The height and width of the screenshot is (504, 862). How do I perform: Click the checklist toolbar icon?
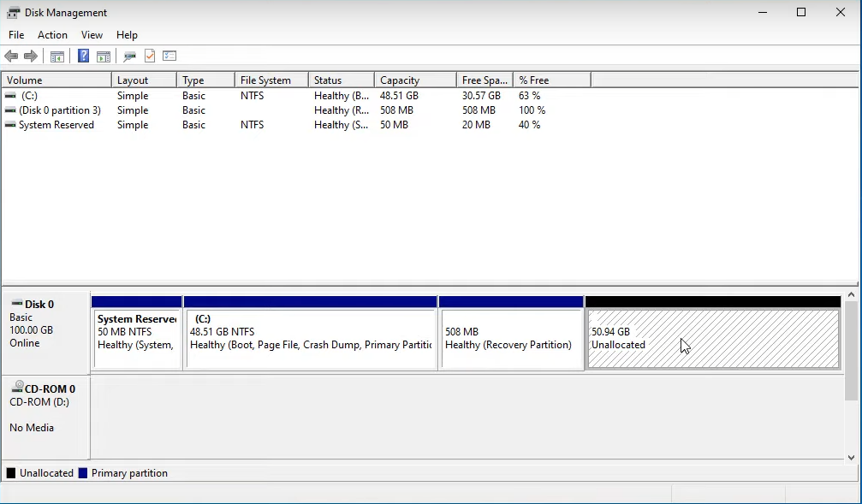(x=169, y=56)
